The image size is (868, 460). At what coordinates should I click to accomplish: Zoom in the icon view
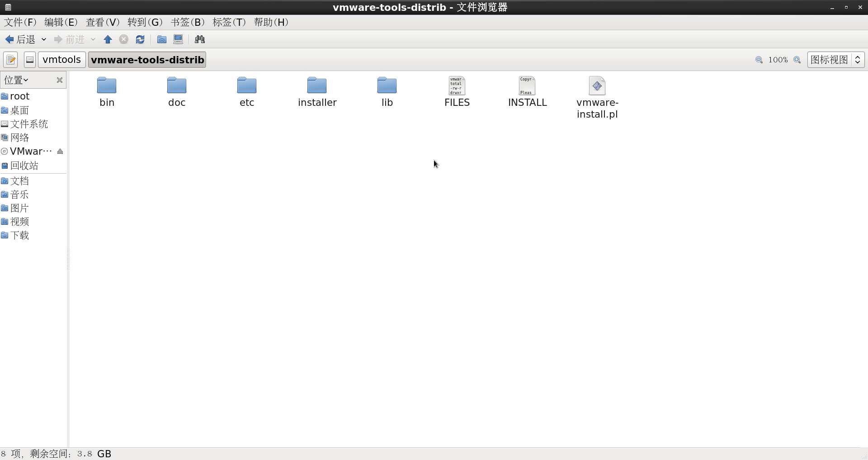click(797, 60)
